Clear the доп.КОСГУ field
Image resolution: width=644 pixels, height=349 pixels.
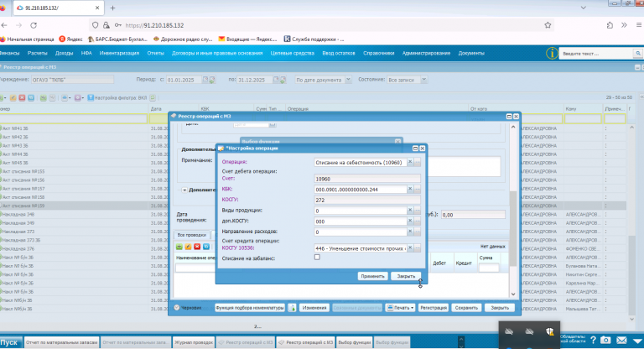click(410, 221)
